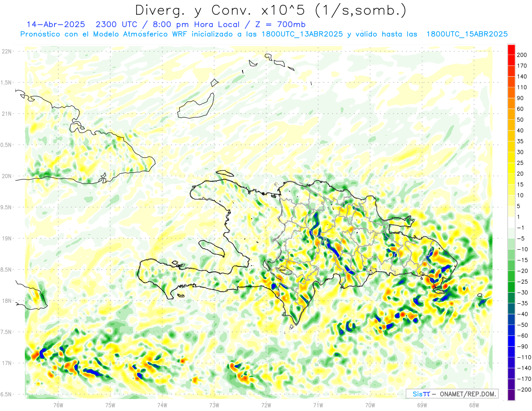The image size is (532, 411).
Task: Click the "7.5N" latitude axis label
Action: point(6,332)
